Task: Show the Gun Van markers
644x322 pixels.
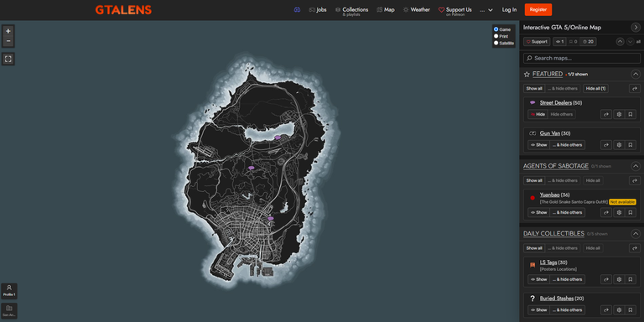Action: point(538,145)
